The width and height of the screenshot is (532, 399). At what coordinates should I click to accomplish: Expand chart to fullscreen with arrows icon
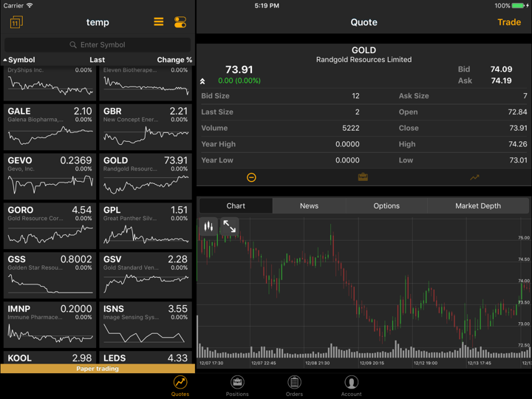tap(230, 227)
